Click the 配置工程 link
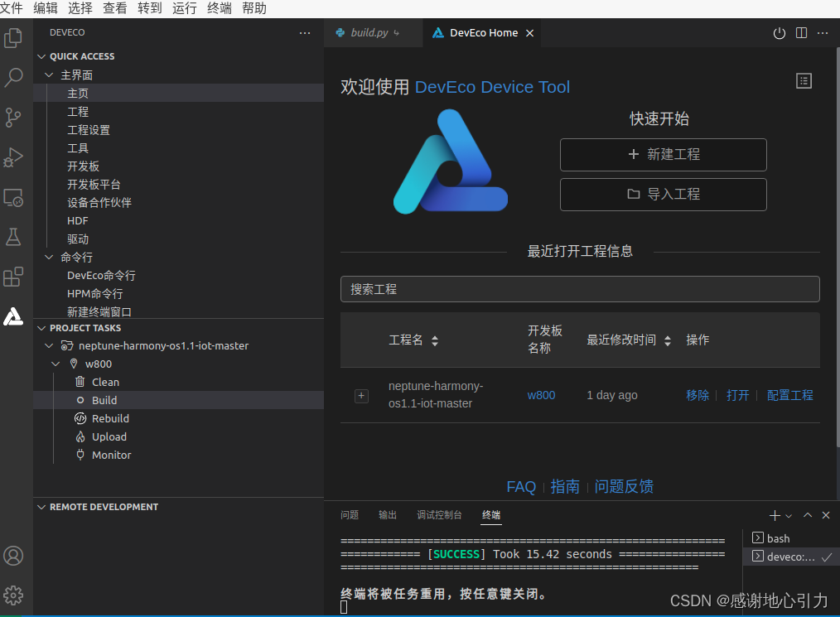 (x=789, y=395)
